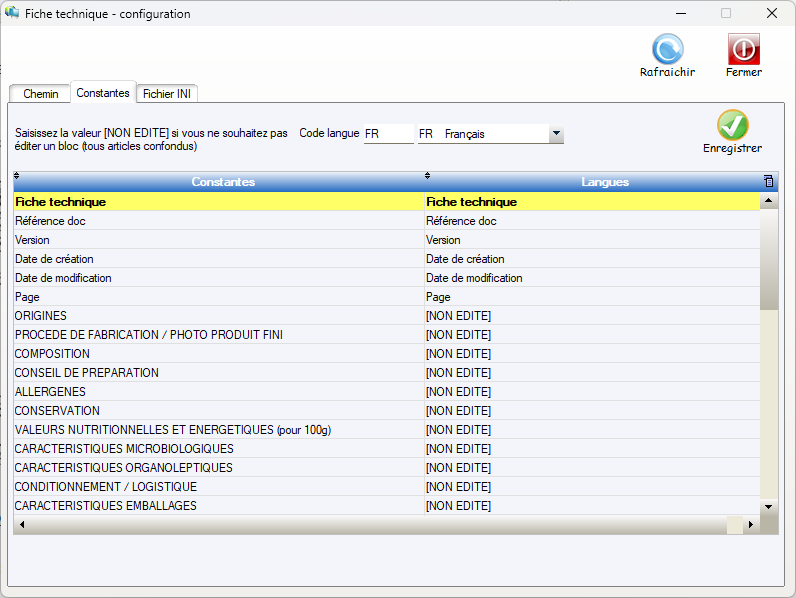This screenshot has width=796, height=598.
Task: Click the Langues column header
Action: coord(604,182)
